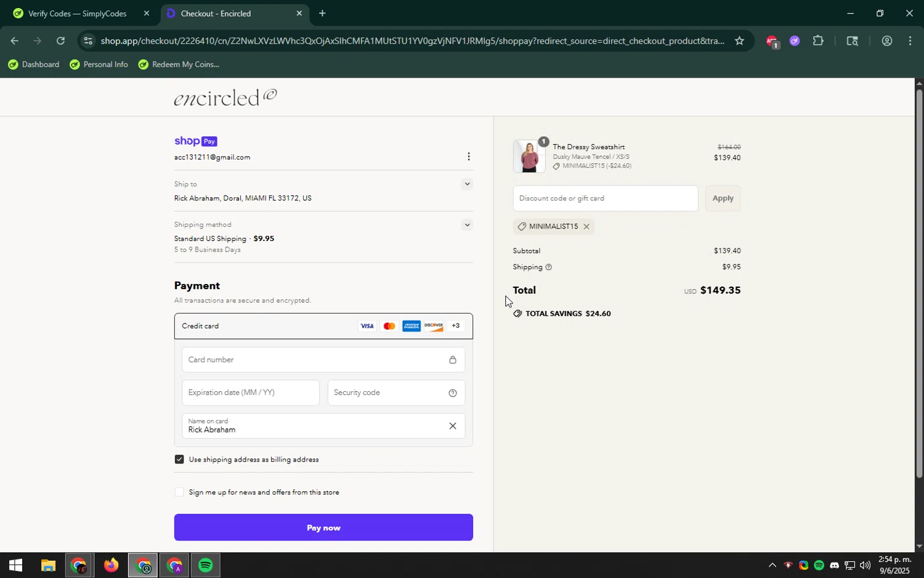Click the Dressy Sweatshirt product thumbnail
The height and width of the screenshot is (578, 924).
click(x=529, y=157)
